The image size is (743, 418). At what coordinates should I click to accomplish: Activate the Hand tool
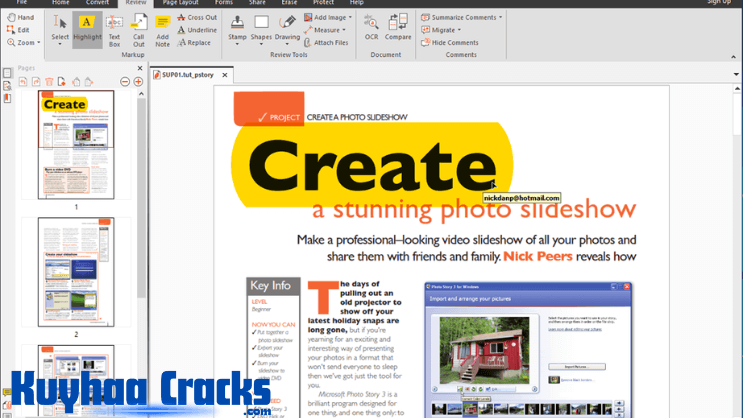coord(20,17)
